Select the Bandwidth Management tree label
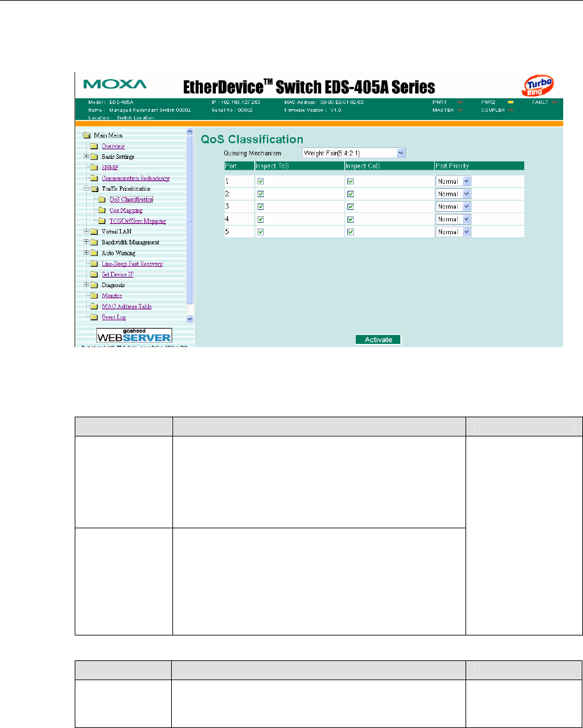 pyautogui.click(x=130, y=242)
